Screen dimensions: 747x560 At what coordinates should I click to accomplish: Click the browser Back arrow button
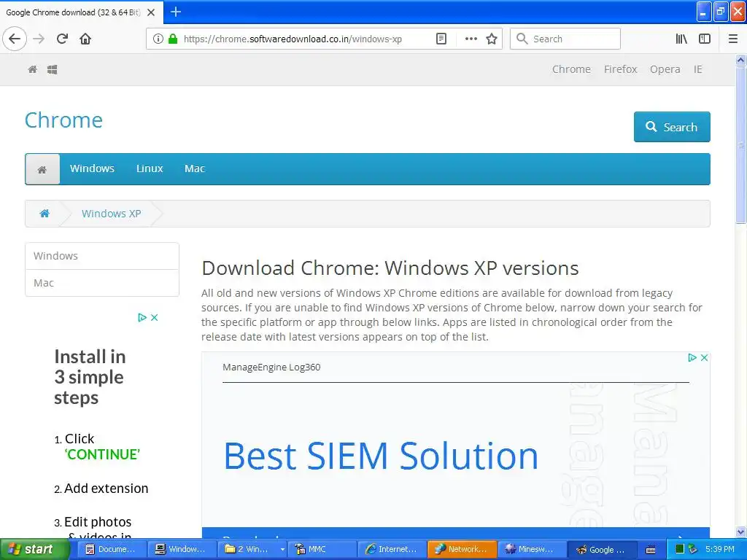[x=15, y=39]
